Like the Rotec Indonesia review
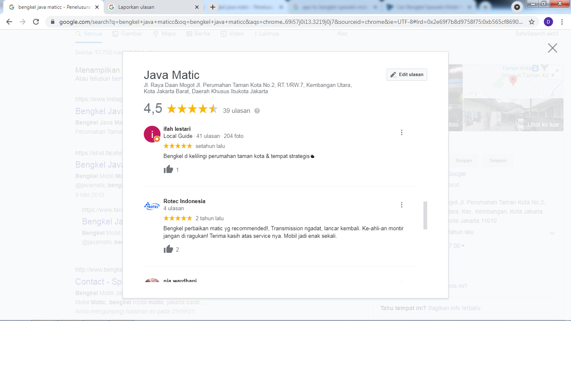571x392 pixels. tap(168, 249)
